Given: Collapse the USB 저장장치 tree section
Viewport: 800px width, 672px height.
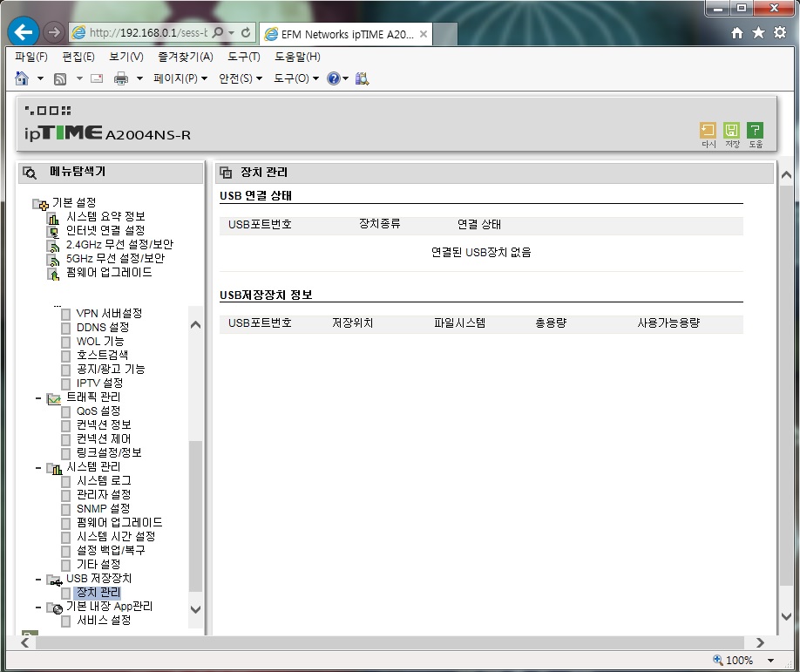Looking at the screenshot, I should (x=38, y=579).
